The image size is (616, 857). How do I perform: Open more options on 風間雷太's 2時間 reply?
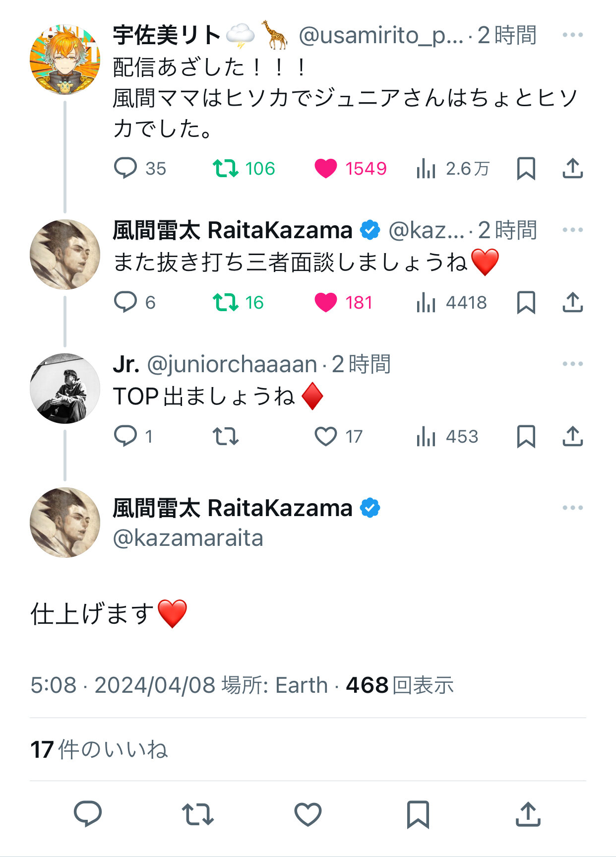tap(572, 230)
